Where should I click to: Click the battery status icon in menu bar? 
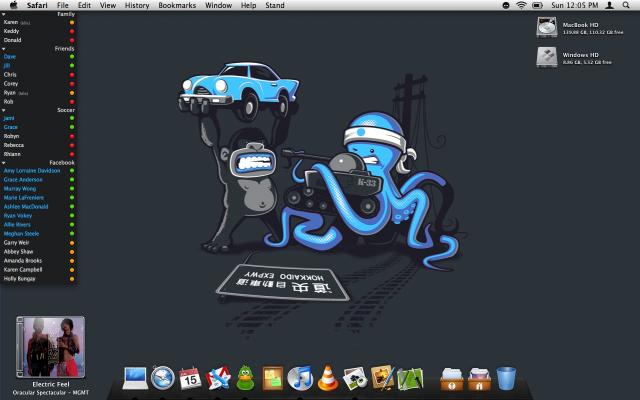(537, 5)
